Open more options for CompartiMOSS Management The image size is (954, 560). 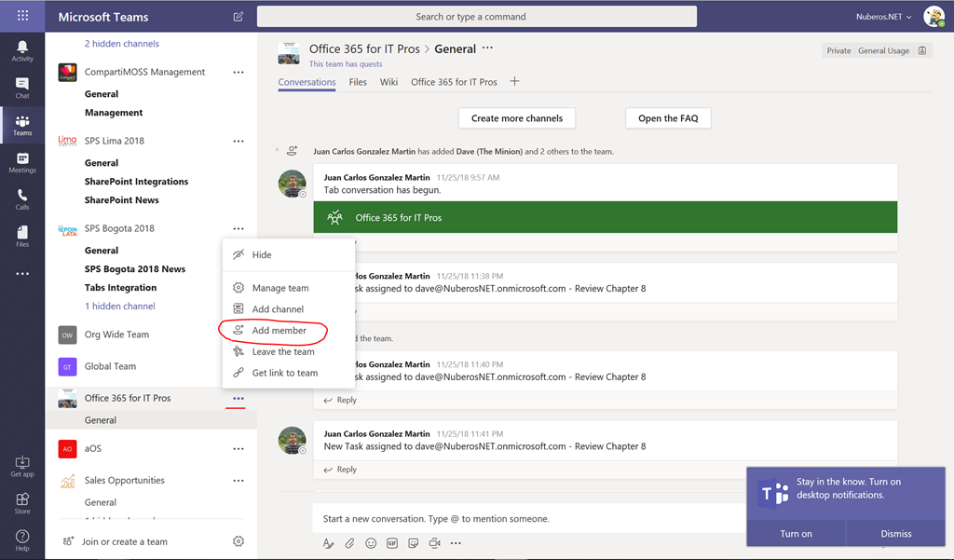[238, 72]
